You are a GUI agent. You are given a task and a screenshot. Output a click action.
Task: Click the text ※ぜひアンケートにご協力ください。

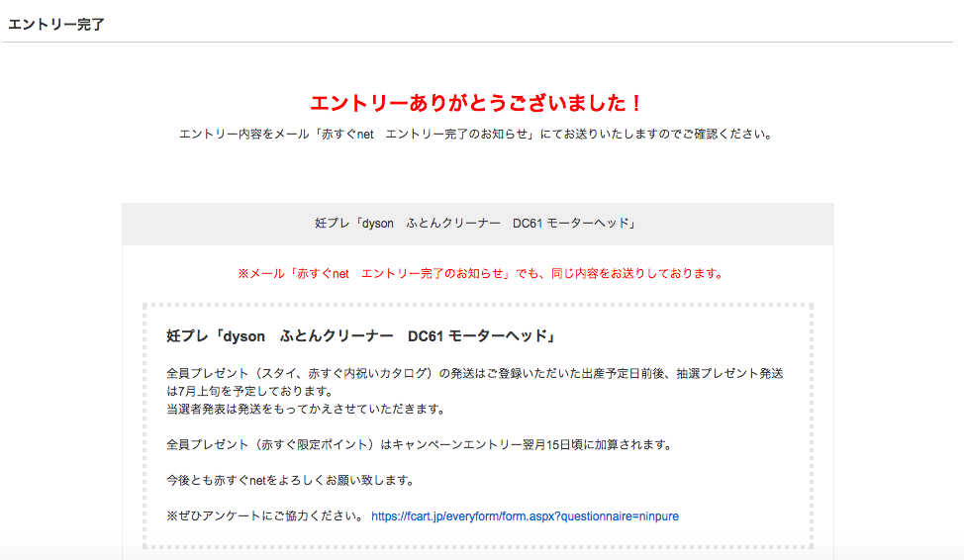click(267, 516)
